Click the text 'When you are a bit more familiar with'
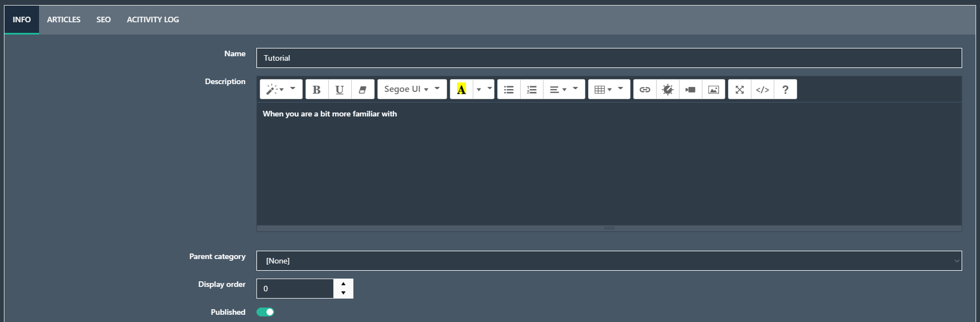This screenshot has height=322, width=980. [330, 114]
